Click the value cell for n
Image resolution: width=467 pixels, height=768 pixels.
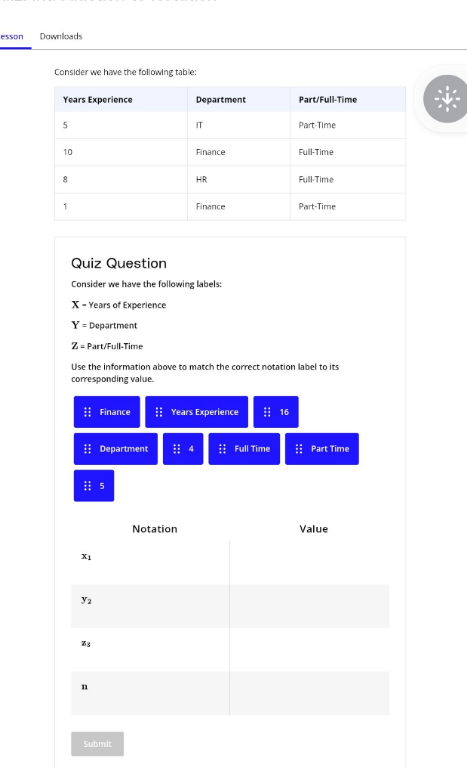click(309, 693)
